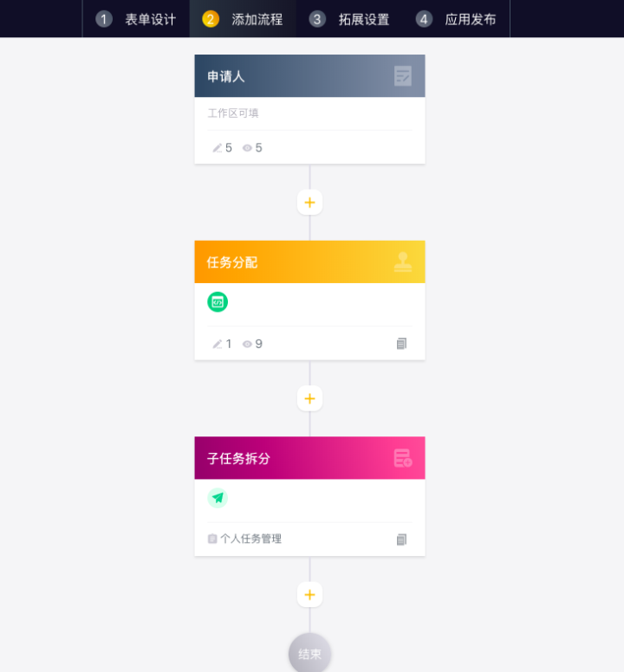This screenshot has height=672, width=624.
Task: Switch to step 3 拓展设置 tab
Action: (349, 19)
